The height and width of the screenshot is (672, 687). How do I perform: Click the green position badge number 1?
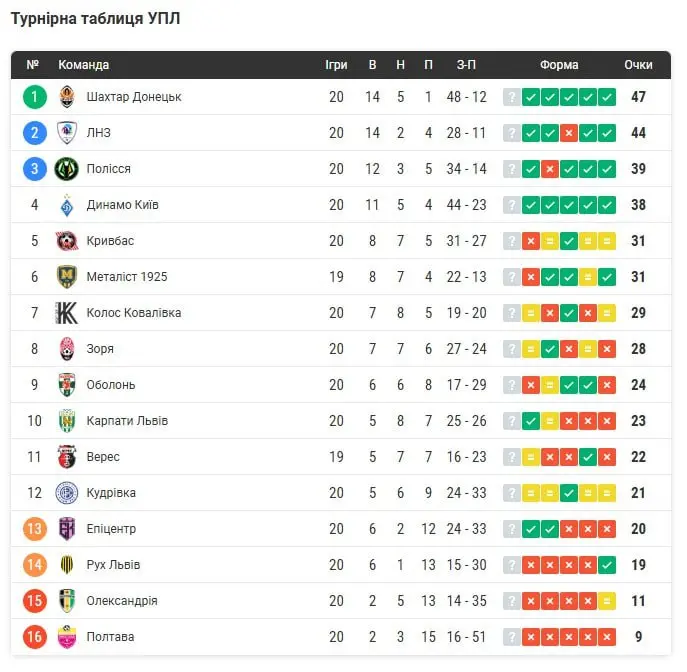pyautogui.click(x=35, y=97)
